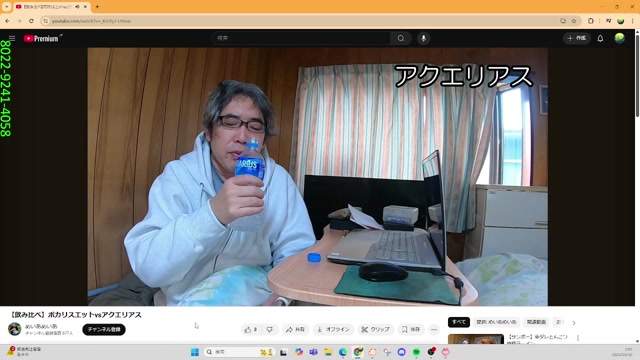
Task: Click the チャンネル登録 subscribe button
Action: (x=104, y=329)
